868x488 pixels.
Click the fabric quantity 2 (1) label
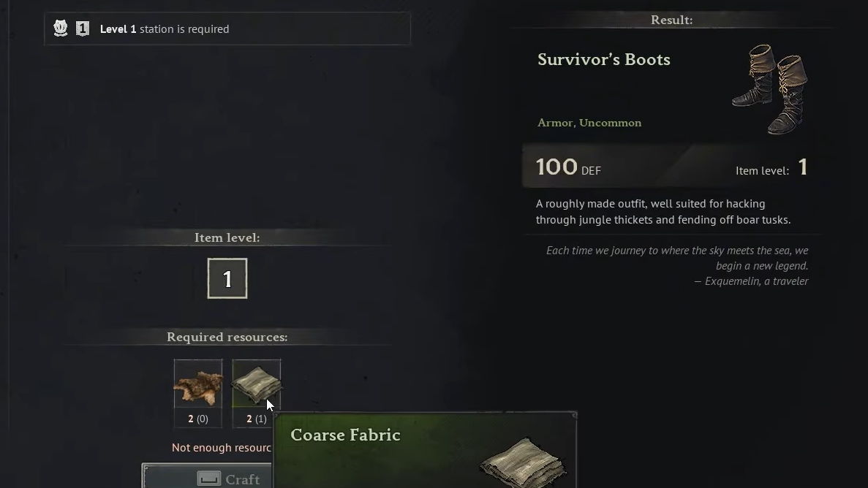pos(256,419)
